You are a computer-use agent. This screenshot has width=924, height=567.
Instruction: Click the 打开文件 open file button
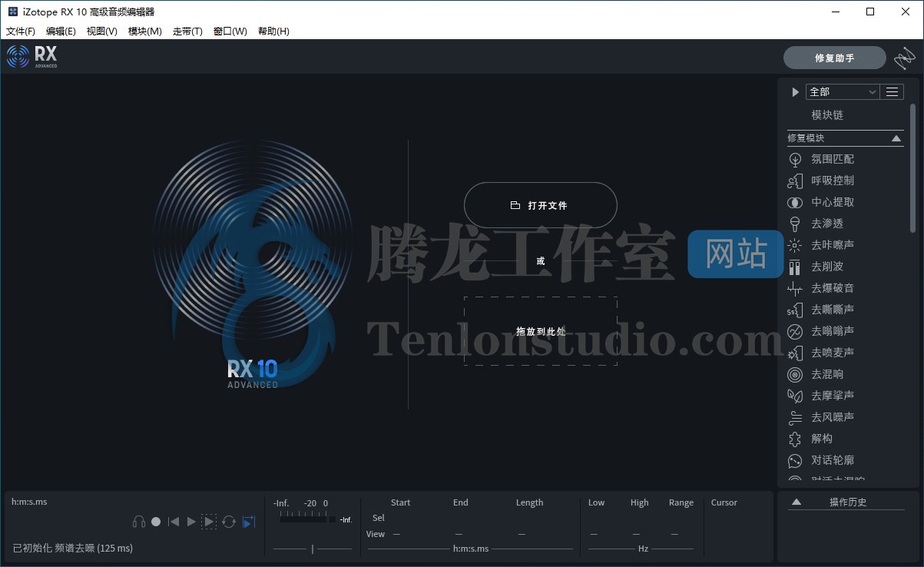[541, 205]
